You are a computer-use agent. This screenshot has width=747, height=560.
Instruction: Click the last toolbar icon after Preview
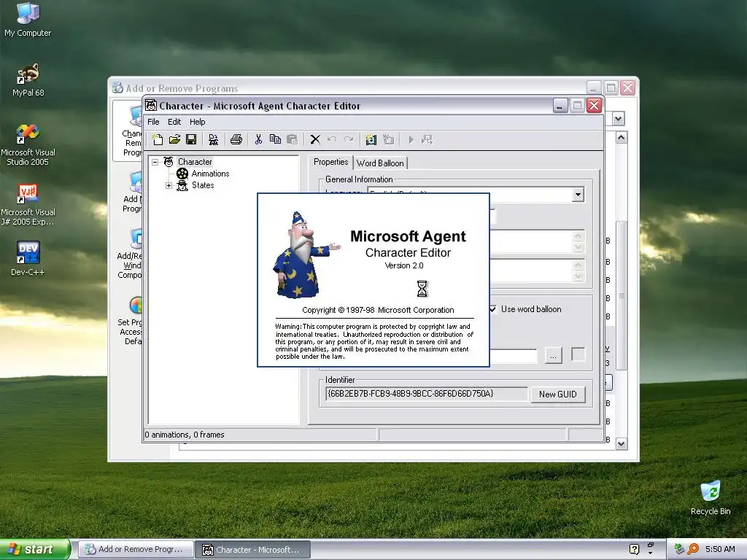click(x=427, y=139)
